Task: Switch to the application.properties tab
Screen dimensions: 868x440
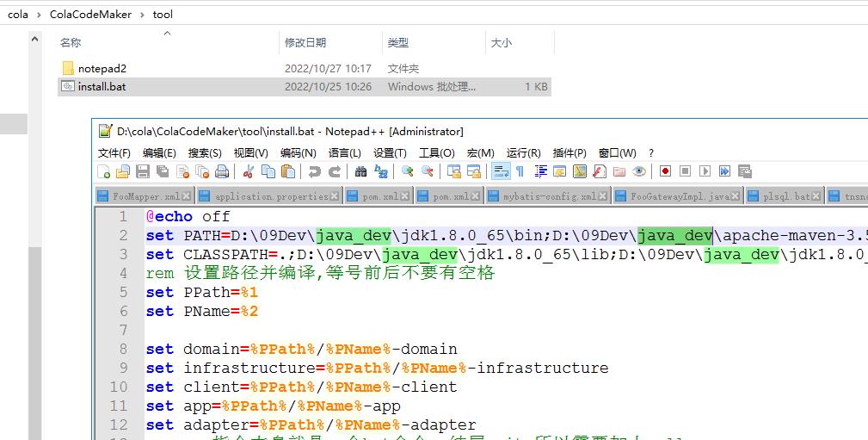Action: [x=268, y=196]
